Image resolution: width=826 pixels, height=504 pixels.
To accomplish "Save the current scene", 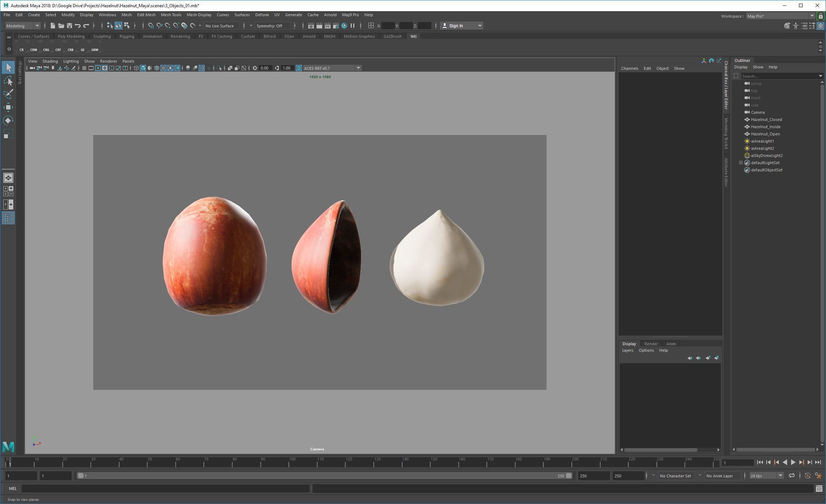I will point(69,26).
